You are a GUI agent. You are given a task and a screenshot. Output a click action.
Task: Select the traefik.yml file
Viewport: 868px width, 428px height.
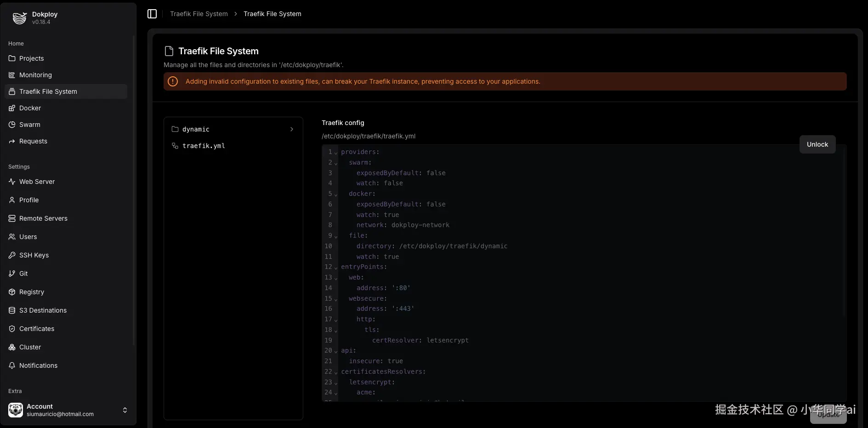tap(204, 146)
